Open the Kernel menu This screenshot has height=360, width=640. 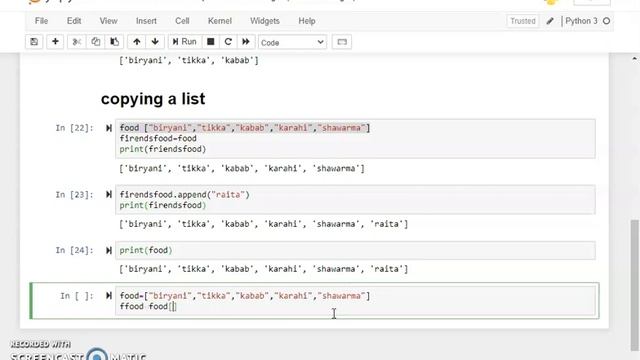pyautogui.click(x=220, y=21)
